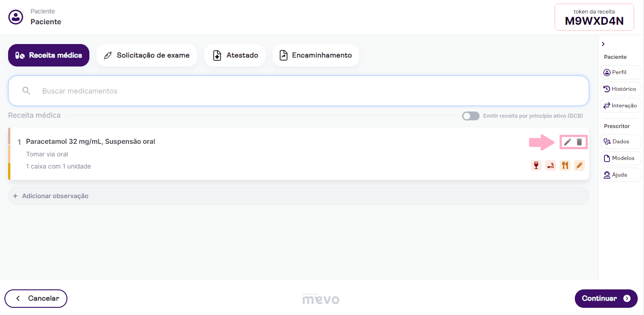The width and height of the screenshot is (644, 315).
Task: Select the Receita médica tab
Action: [49, 55]
